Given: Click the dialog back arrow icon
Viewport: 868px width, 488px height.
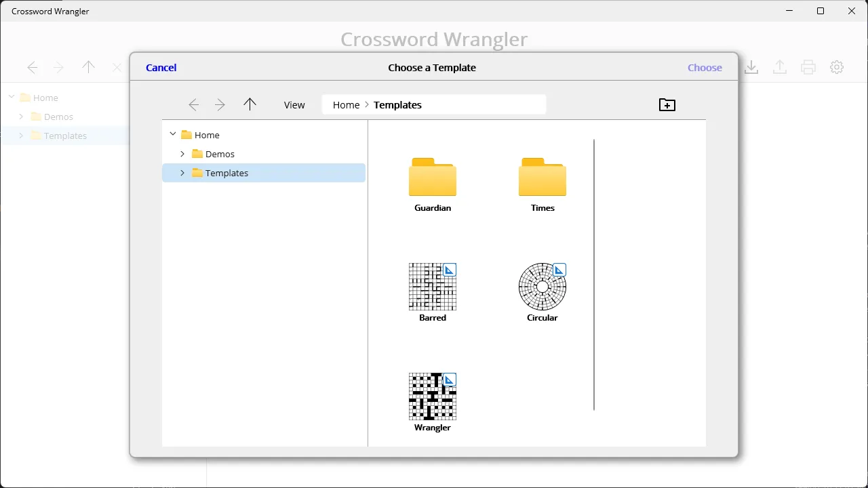Looking at the screenshot, I should click(x=194, y=105).
